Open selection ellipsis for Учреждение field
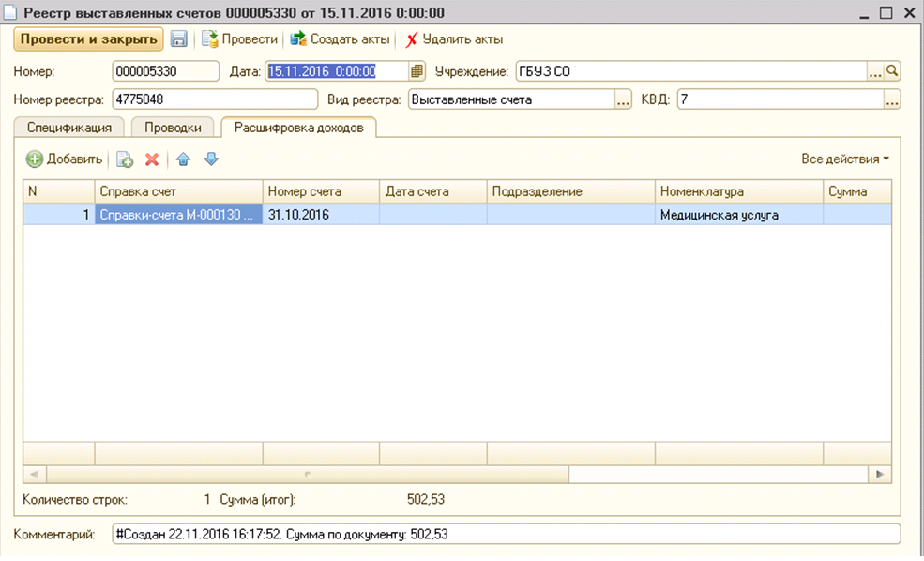Image resolution: width=924 pixels, height=561 pixels. pyautogui.click(x=875, y=71)
